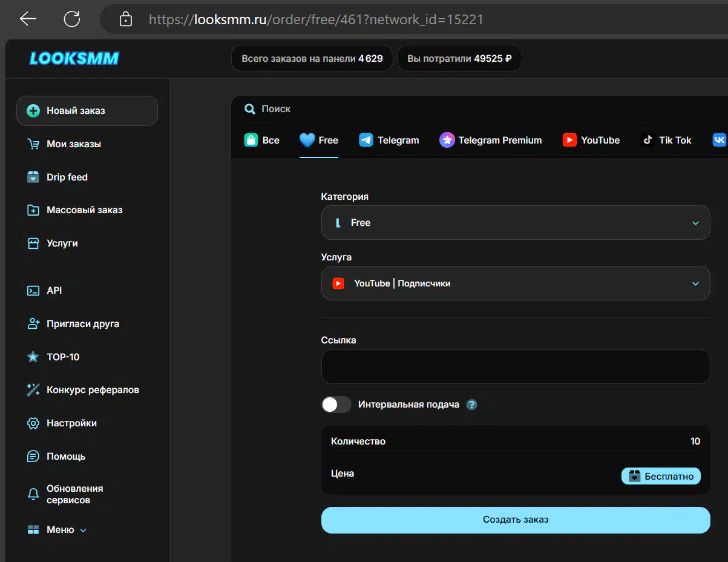Click the magnifying glass search icon
Image resolution: width=728 pixels, height=562 pixels.
click(250, 109)
